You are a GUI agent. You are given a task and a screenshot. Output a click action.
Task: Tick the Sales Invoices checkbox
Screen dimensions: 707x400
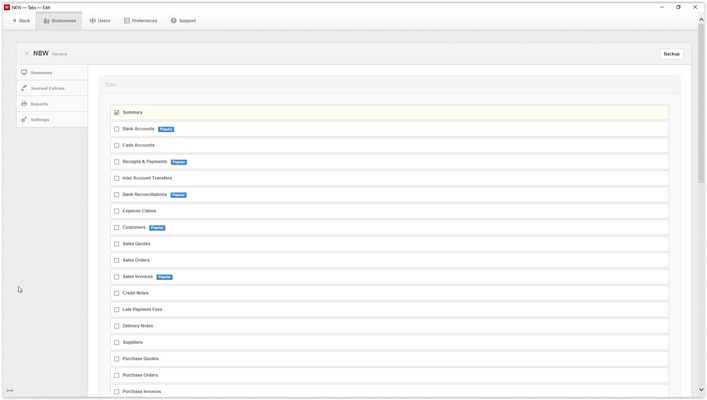click(116, 276)
